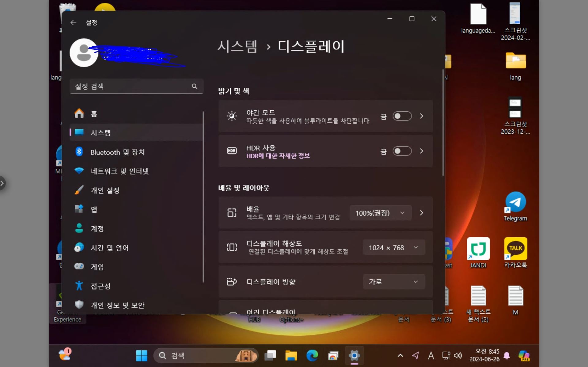Viewport: 588px width, 367px height.
Task: Open Home in the settings sidebar
Action: click(x=136, y=113)
